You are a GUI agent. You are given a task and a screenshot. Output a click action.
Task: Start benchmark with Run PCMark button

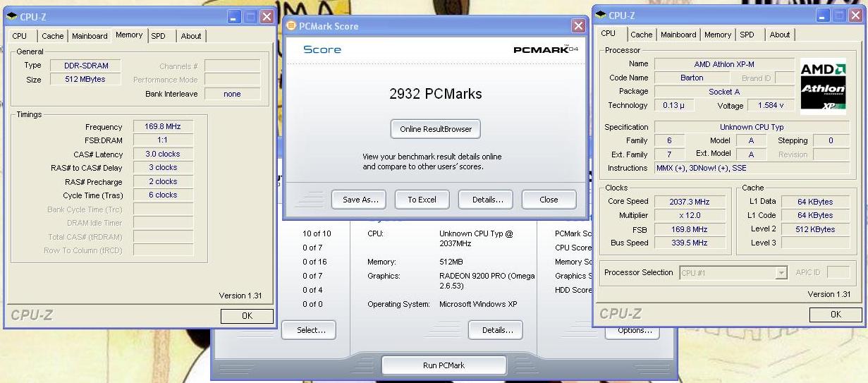pos(444,365)
